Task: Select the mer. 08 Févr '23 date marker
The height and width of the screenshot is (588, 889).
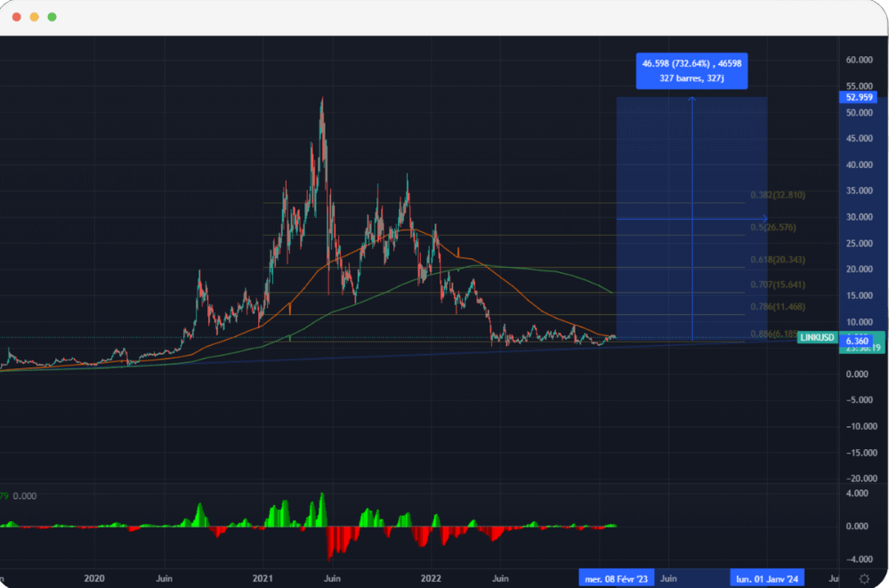Action: 616,578
